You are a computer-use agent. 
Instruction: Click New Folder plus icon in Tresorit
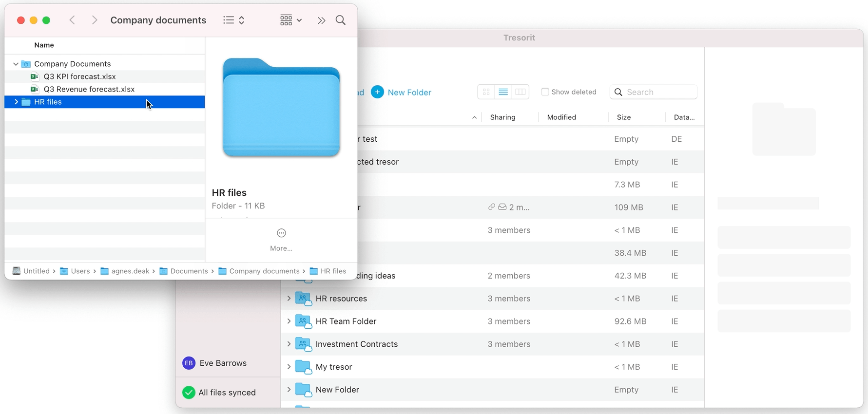point(377,92)
